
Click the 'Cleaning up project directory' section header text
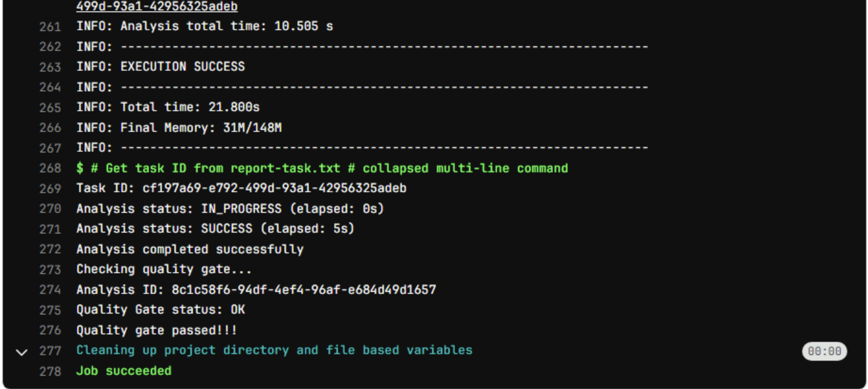(x=274, y=351)
